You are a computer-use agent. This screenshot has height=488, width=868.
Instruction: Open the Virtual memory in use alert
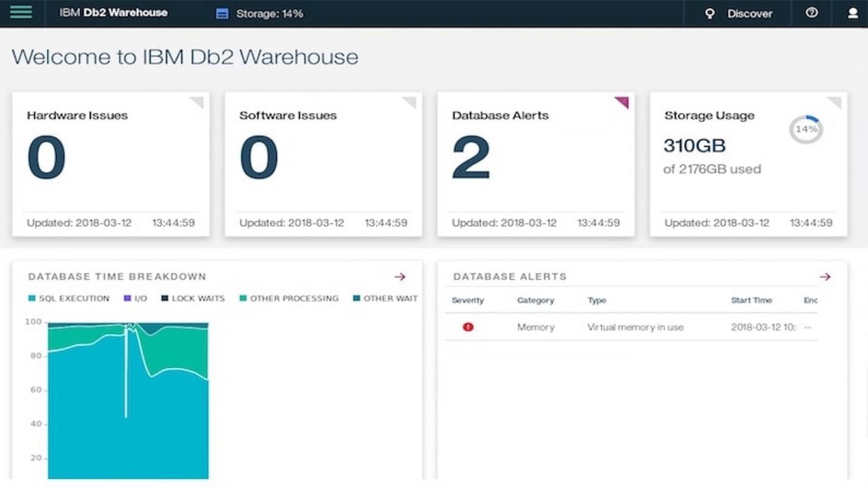[635, 327]
